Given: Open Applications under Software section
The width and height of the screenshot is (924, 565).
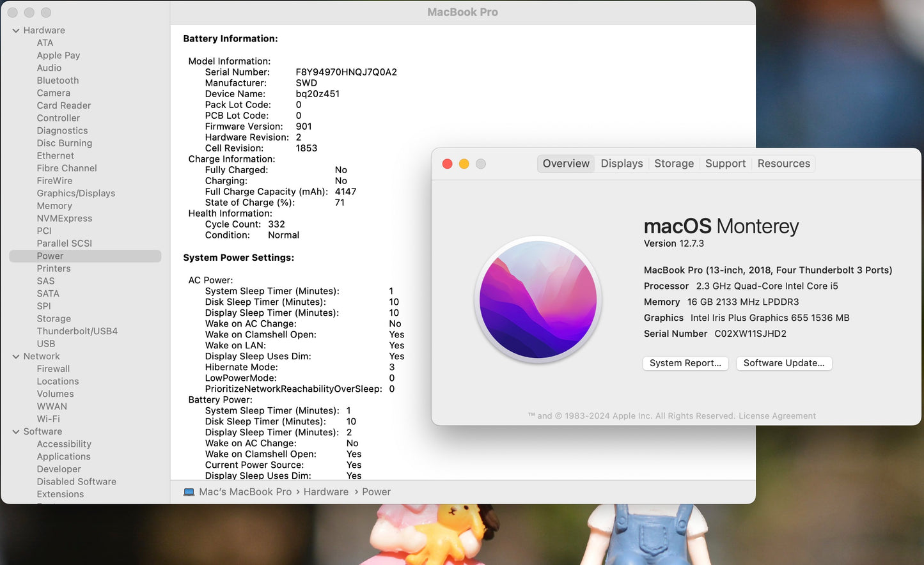Looking at the screenshot, I should click(x=63, y=456).
